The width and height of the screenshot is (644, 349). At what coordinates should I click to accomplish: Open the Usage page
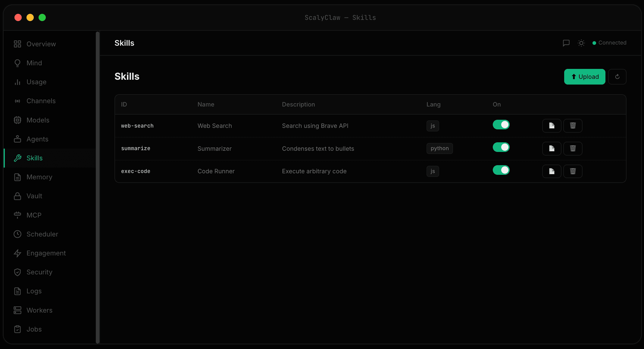tap(36, 82)
